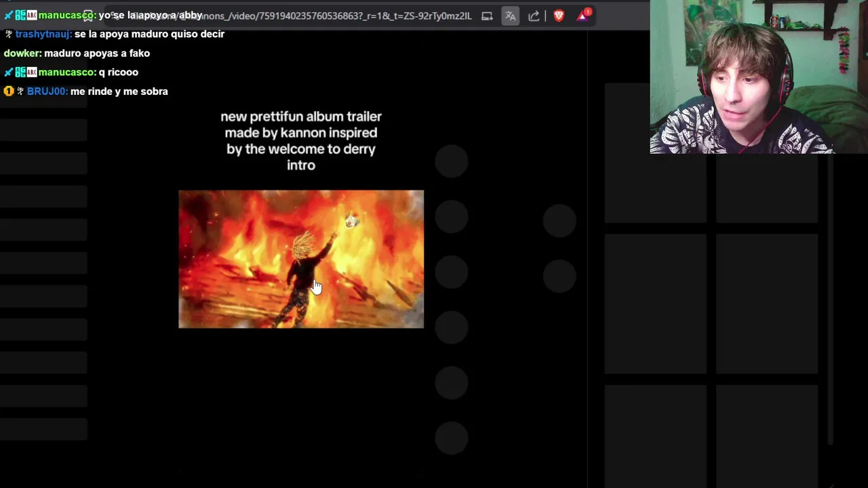Click chat username BRUJ00
This screenshot has width=868, height=488.
[x=47, y=91]
